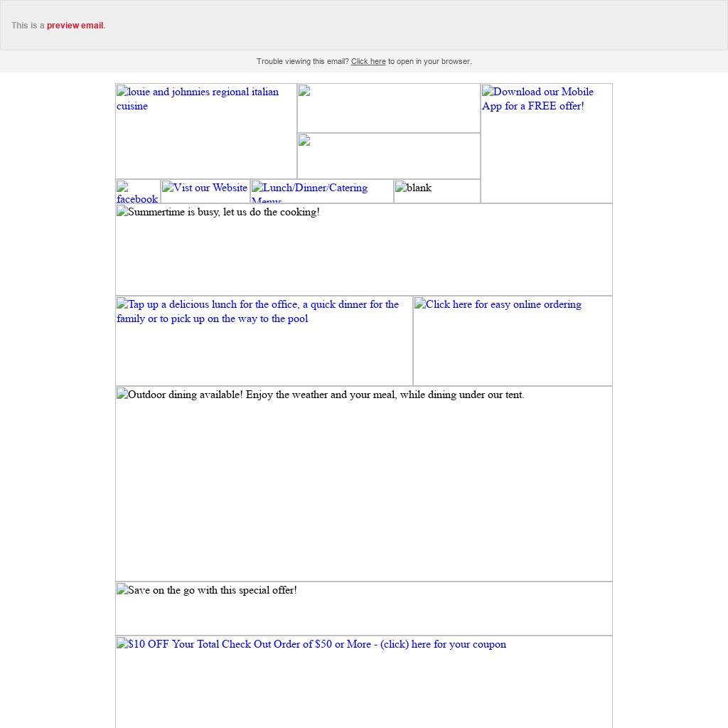Open the facebook icon link
The height and width of the screenshot is (728, 728).
tap(137, 192)
